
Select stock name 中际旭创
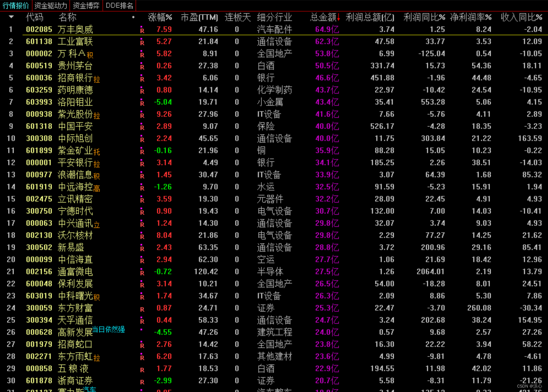(75, 138)
